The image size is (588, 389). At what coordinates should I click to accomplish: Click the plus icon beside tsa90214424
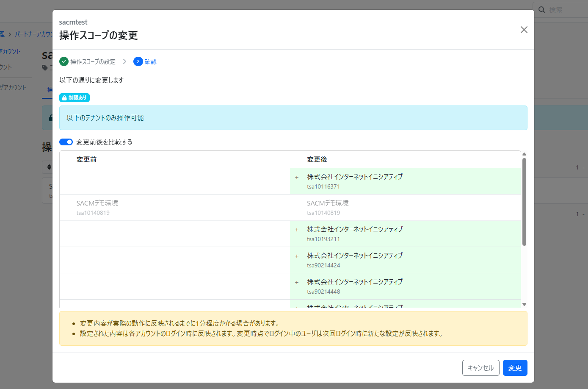[297, 256]
